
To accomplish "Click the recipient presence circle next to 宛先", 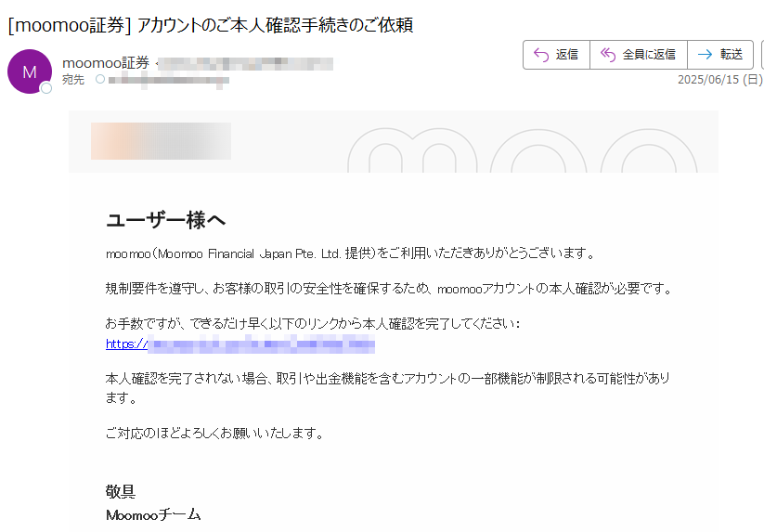I will 100,79.
